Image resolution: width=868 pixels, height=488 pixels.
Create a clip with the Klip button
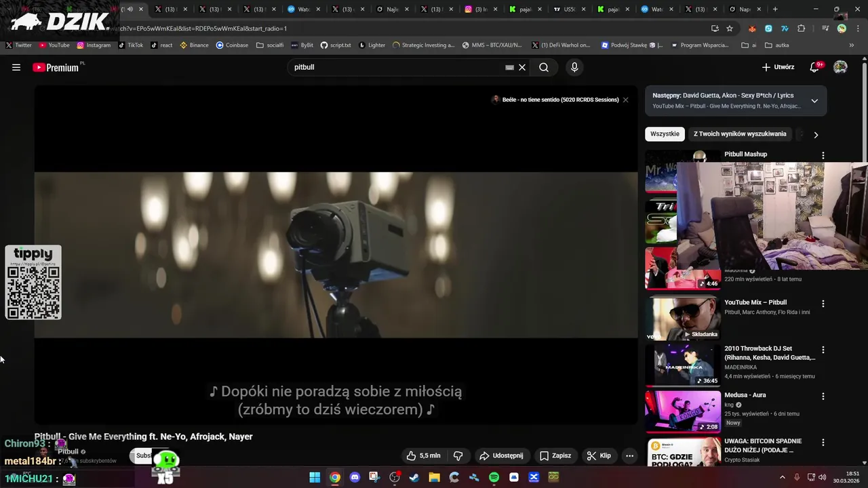tap(599, 456)
